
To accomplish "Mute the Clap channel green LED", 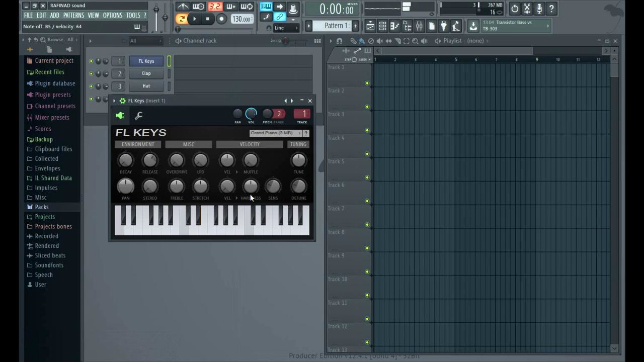I will 91,74.
